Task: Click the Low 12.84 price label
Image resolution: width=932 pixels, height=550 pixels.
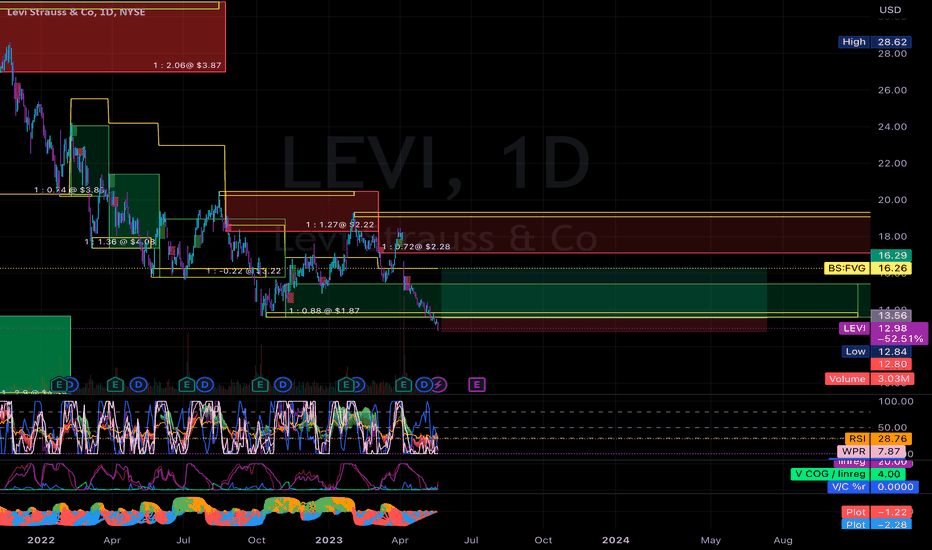Action: point(877,351)
